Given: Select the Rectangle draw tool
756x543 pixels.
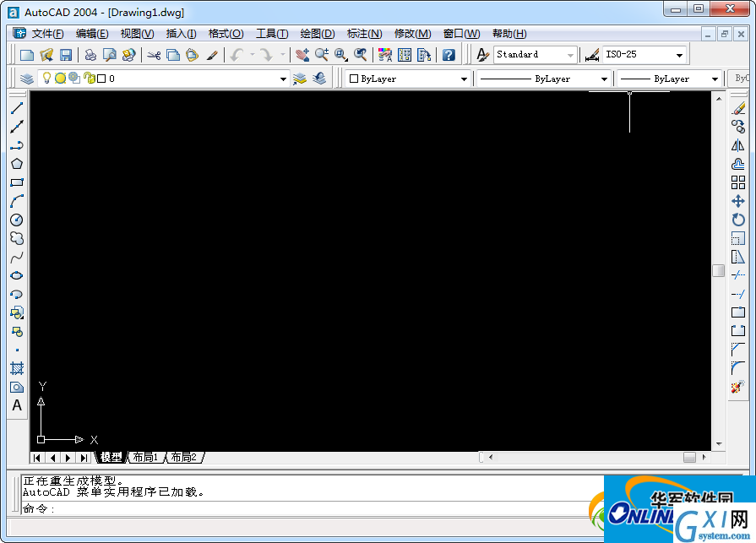Looking at the screenshot, I should [x=17, y=182].
